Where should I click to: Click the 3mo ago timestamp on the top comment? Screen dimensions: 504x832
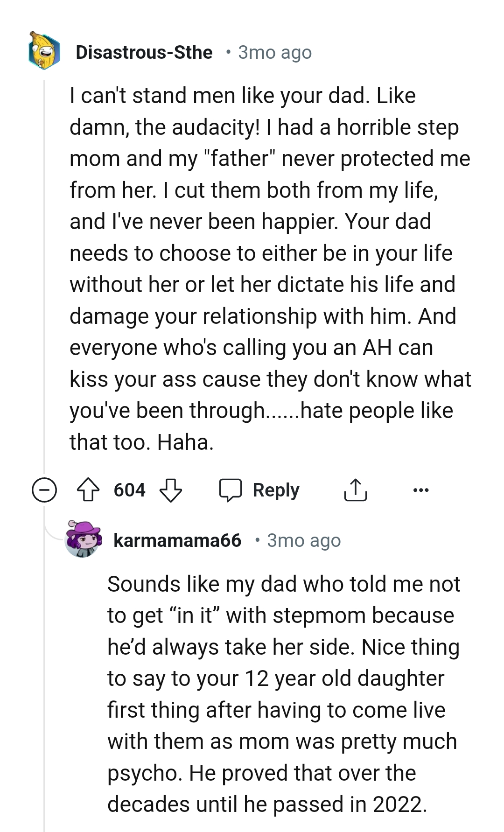pos(273,53)
